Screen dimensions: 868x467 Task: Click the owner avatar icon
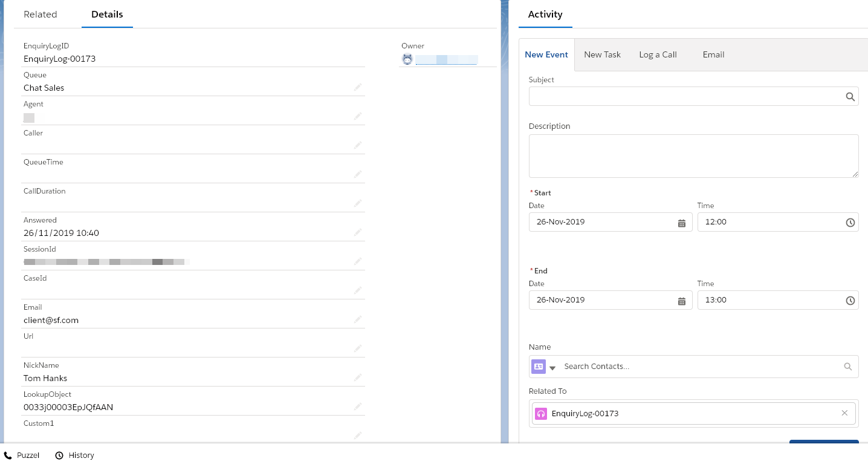[x=407, y=59]
